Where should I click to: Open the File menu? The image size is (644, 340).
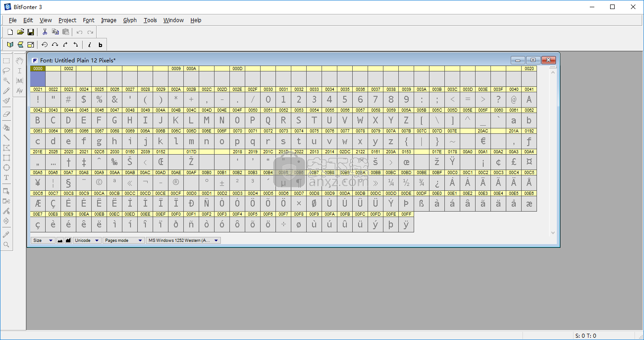tap(13, 20)
